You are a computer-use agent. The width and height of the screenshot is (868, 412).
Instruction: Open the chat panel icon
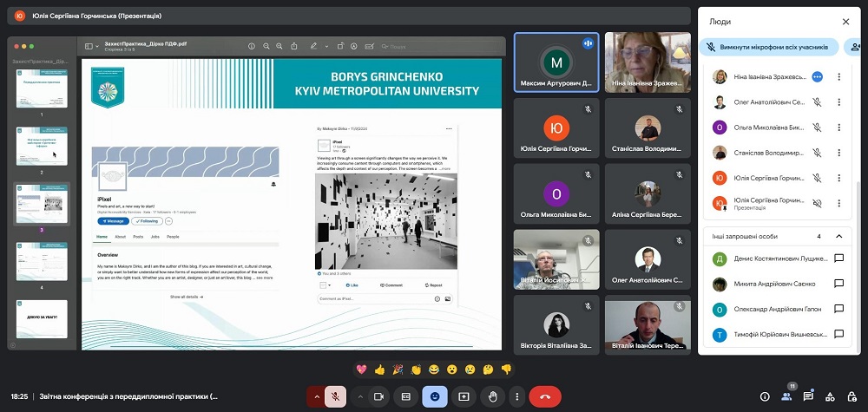[x=808, y=396]
